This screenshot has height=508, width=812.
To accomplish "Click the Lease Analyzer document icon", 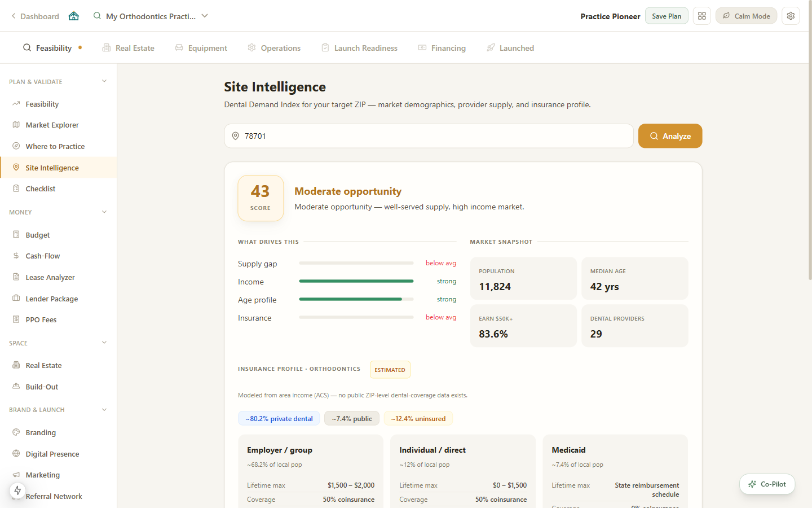I will [16, 277].
